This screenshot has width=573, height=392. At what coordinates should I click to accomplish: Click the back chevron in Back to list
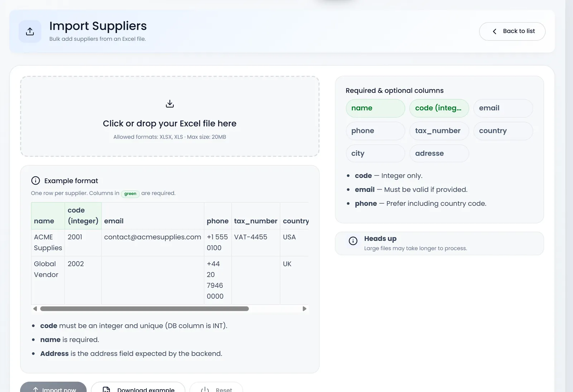(495, 32)
